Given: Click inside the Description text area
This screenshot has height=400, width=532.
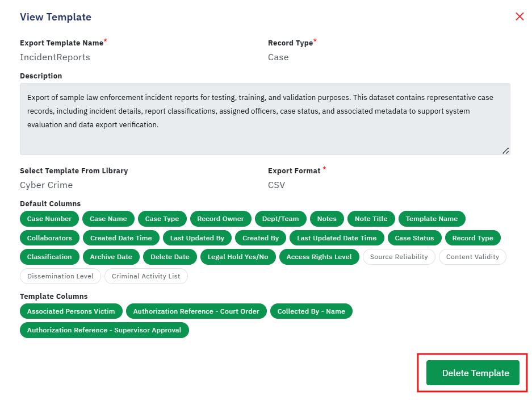Looking at the screenshot, I should 265,119.
